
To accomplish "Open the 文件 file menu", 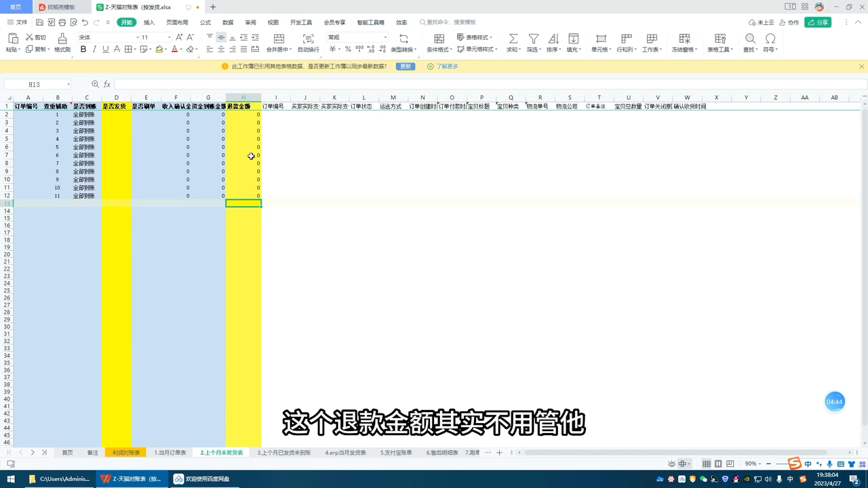I will click(x=18, y=22).
